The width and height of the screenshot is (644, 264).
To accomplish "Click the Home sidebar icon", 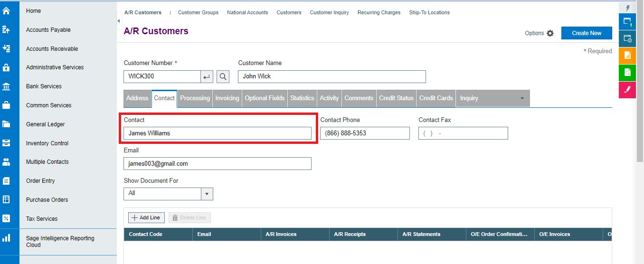I will coord(6,10).
